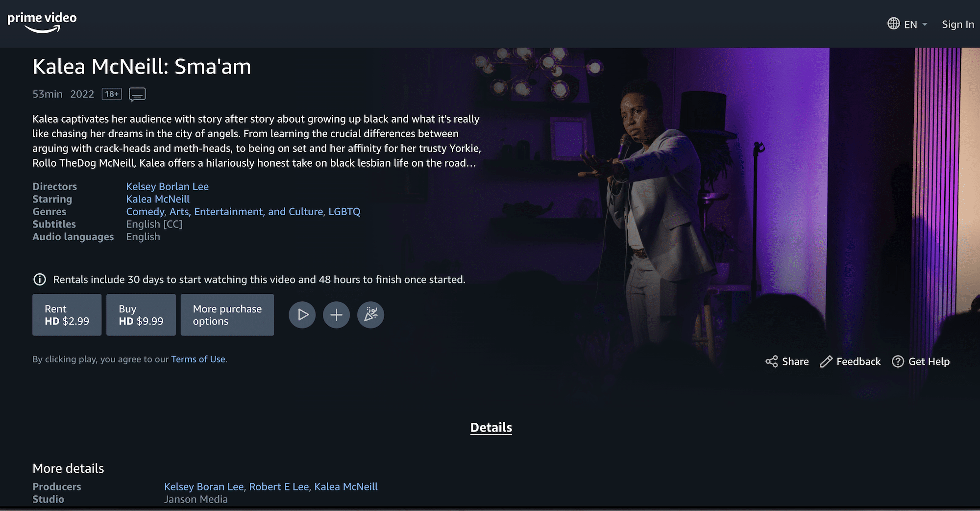Click the Prime Video logo
980x511 pixels.
[x=42, y=23]
